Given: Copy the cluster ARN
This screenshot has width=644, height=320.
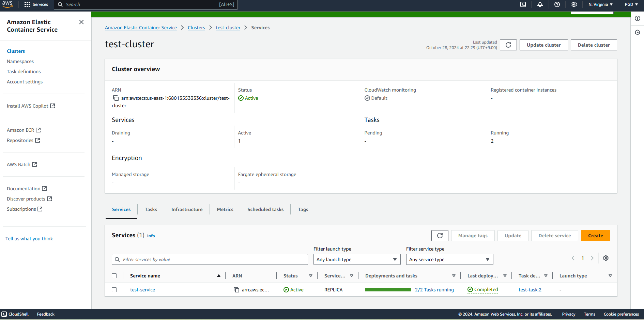Looking at the screenshot, I should pyautogui.click(x=116, y=98).
